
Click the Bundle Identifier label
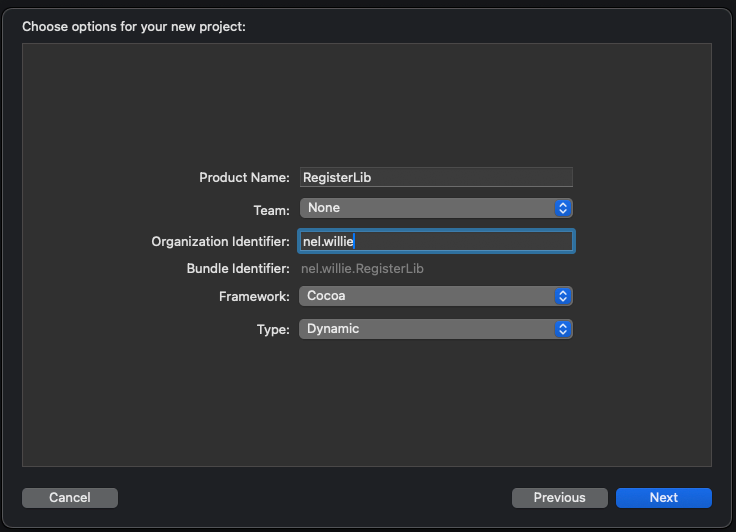tap(238, 269)
